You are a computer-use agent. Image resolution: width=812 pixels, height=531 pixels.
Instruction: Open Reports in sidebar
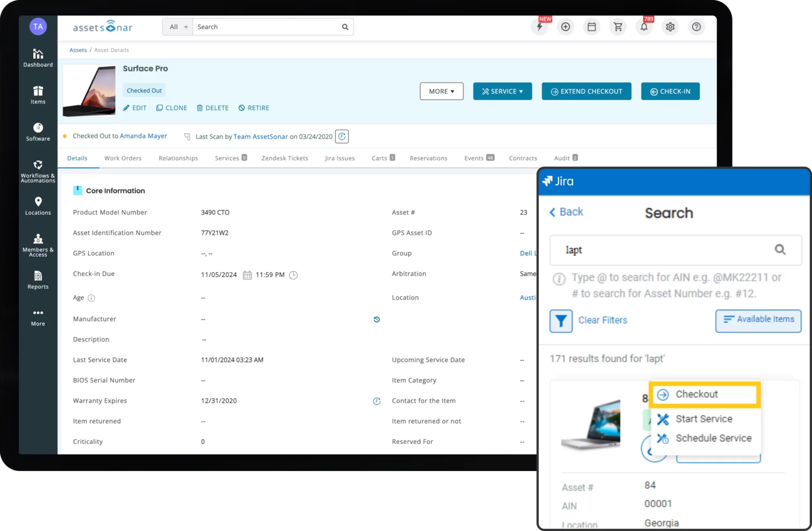tap(38, 280)
